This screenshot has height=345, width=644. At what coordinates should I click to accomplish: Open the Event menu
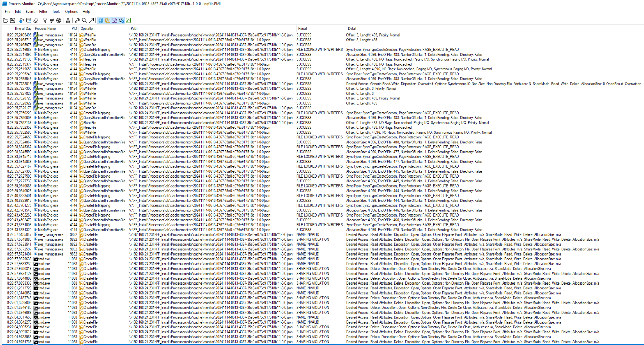pos(30,12)
